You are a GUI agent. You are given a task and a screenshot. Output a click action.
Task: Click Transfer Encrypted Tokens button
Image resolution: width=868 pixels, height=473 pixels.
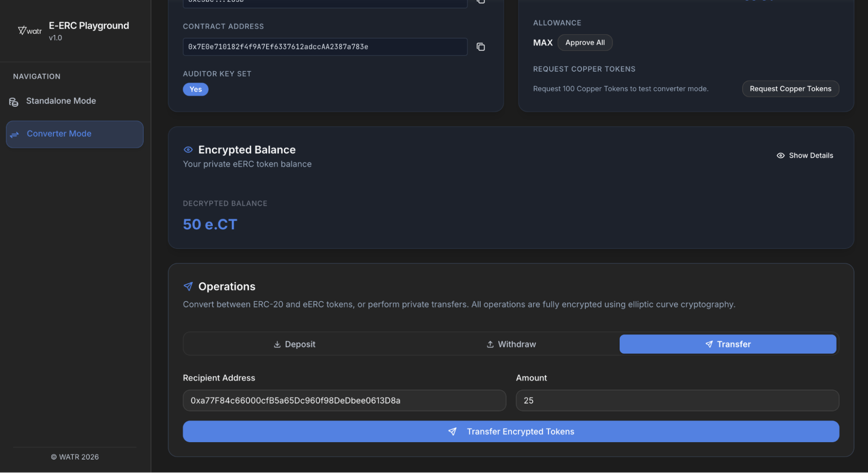511,432
